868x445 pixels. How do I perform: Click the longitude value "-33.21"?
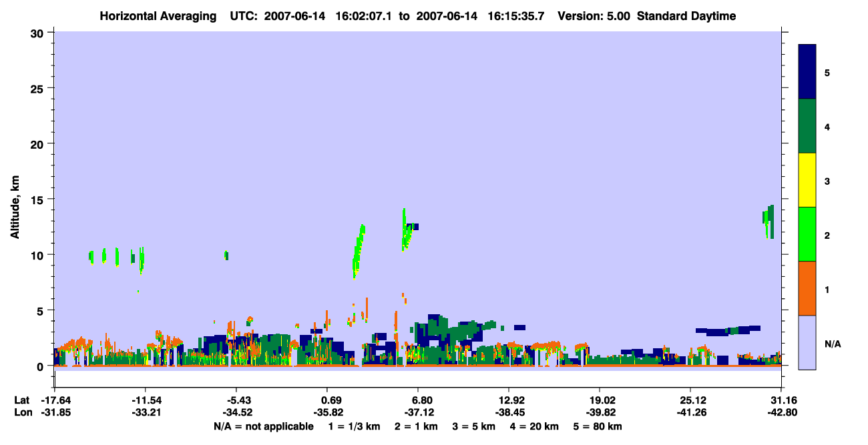pyautogui.click(x=146, y=412)
